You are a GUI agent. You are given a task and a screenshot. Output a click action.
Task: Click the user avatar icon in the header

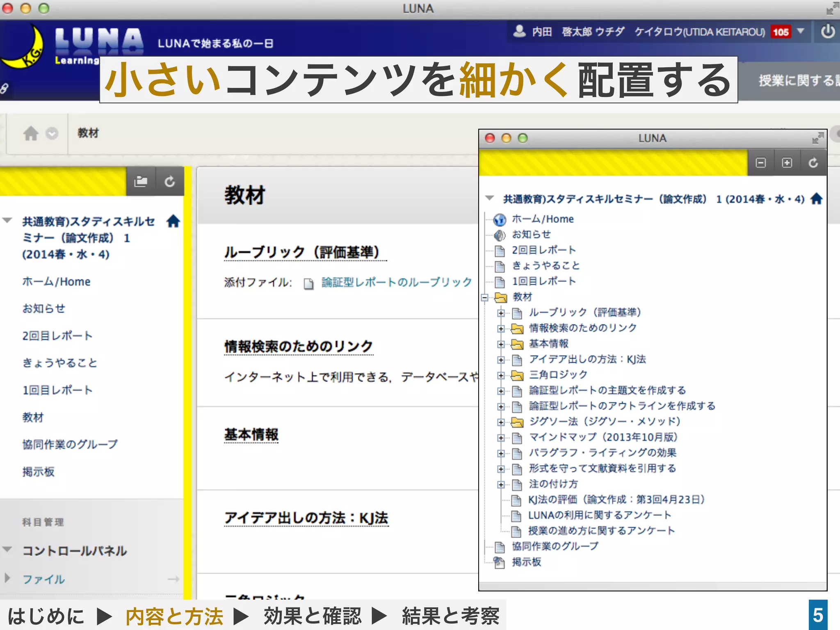click(519, 31)
